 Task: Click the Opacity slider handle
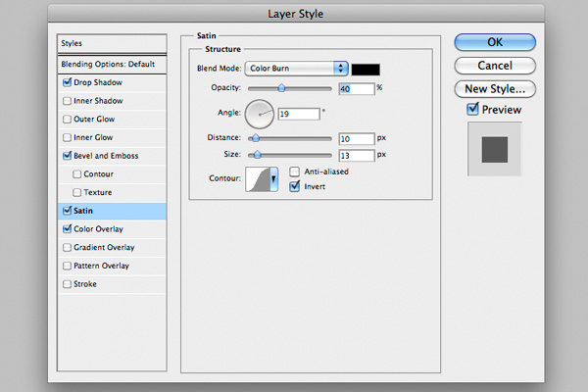click(x=281, y=88)
